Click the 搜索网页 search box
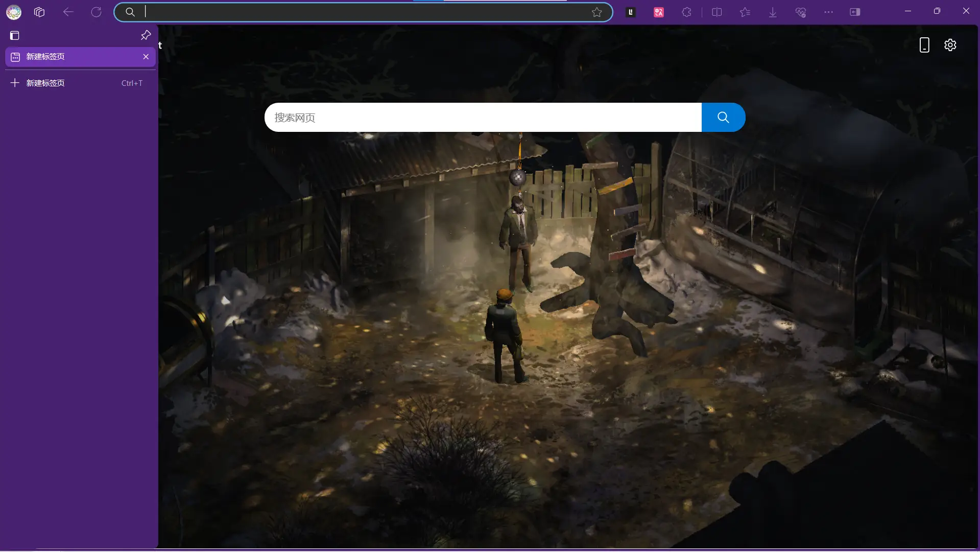 pyautogui.click(x=483, y=118)
